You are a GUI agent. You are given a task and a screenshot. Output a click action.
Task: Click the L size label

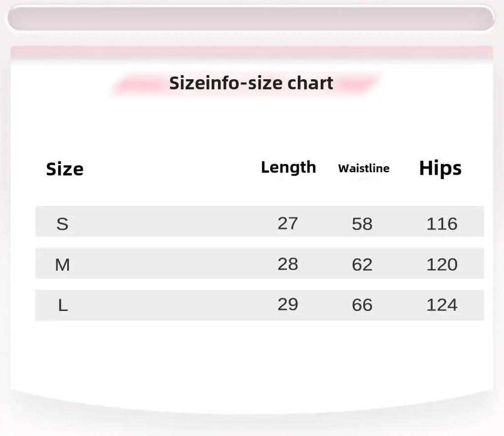(63, 306)
